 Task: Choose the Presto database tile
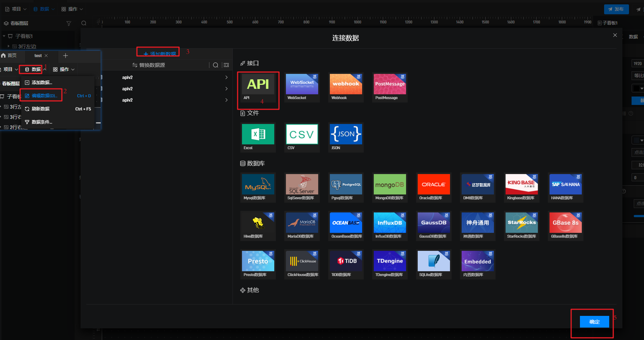258,264
